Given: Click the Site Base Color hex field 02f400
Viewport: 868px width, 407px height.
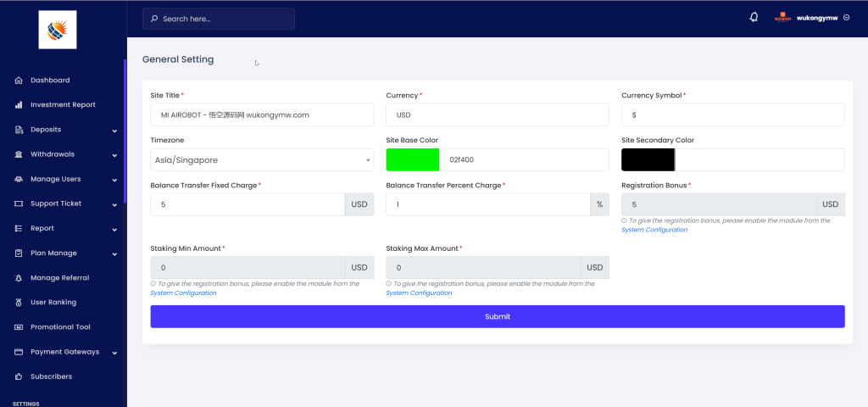Looking at the screenshot, I should (524, 159).
